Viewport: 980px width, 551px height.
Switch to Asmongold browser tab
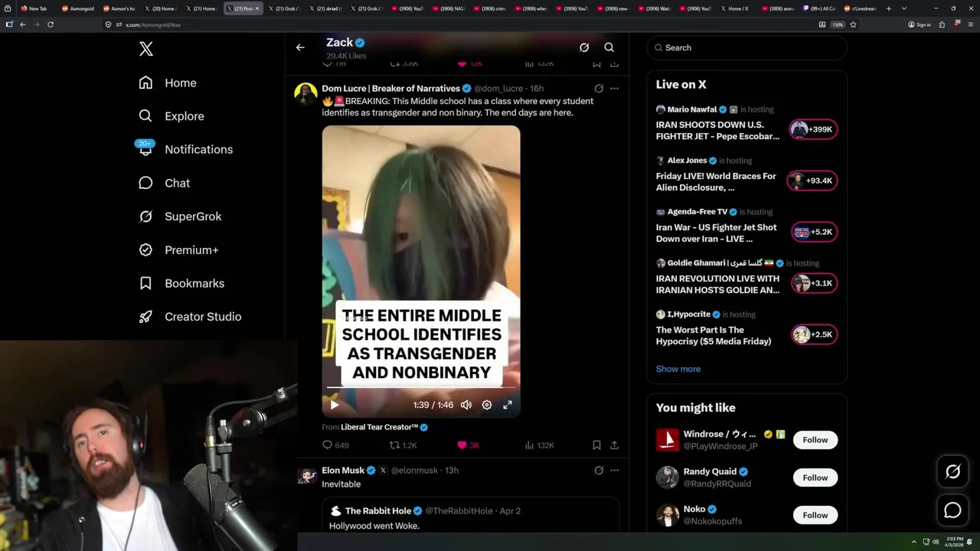[x=77, y=8]
